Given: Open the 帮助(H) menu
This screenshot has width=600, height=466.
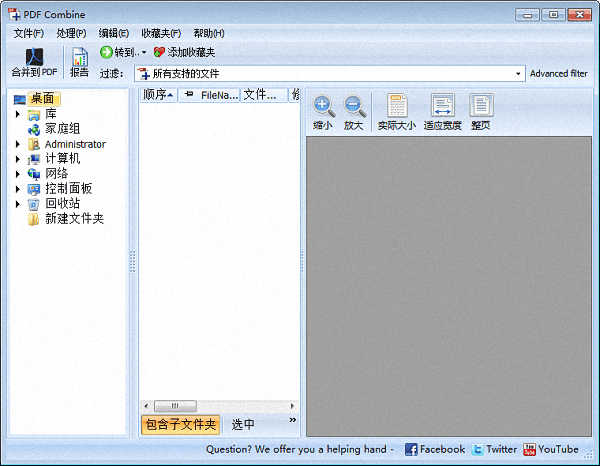Looking at the screenshot, I should [x=209, y=33].
